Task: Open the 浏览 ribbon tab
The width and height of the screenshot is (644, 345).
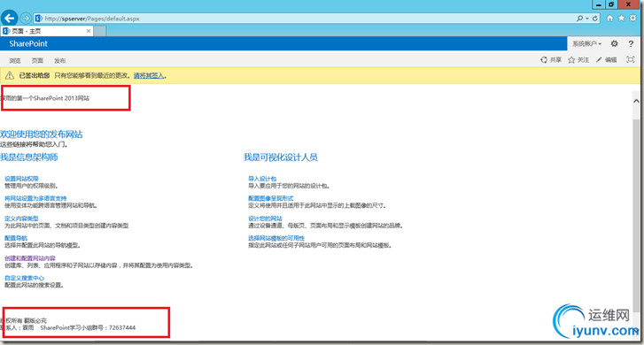Action: pos(15,61)
